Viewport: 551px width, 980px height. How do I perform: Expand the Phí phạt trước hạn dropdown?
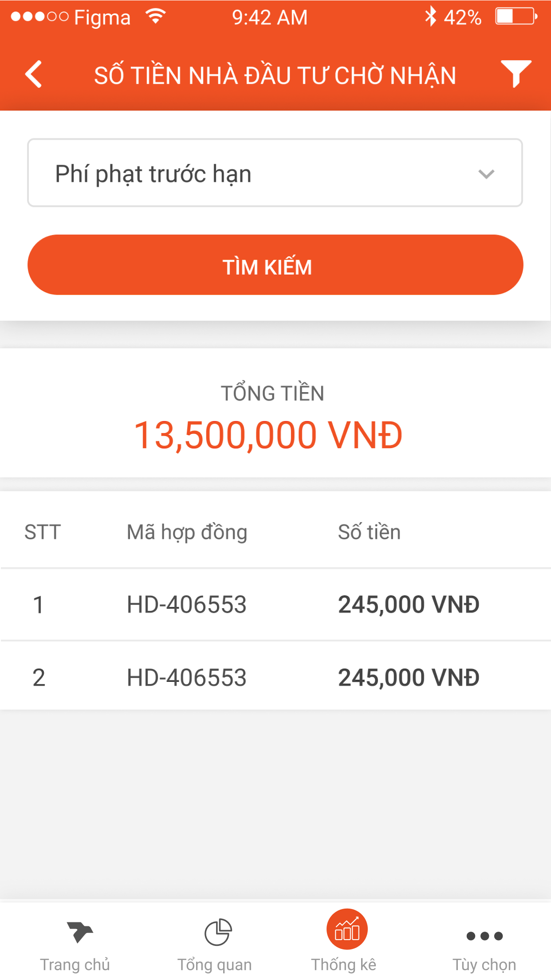pyautogui.click(x=275, y=173)
